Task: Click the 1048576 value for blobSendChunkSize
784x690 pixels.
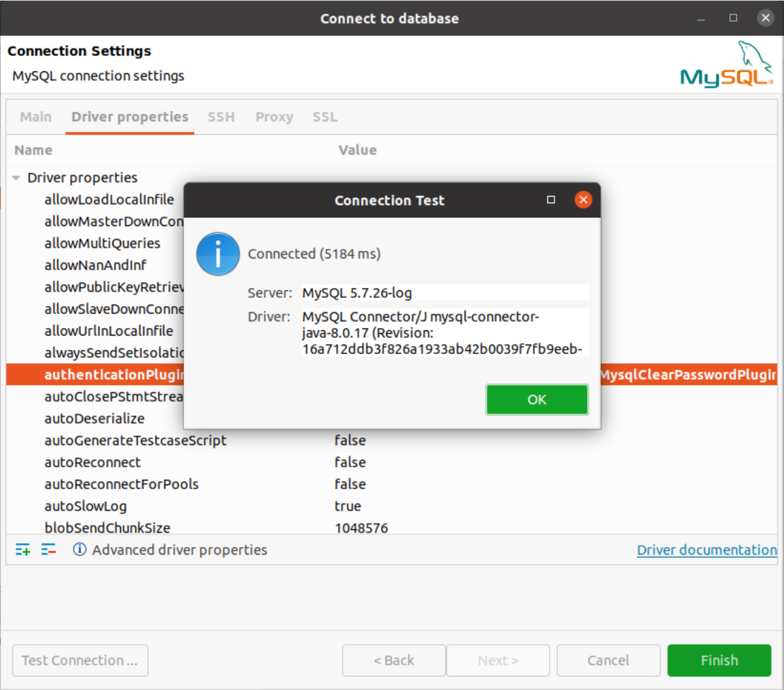Action: [x=361, y=528]
